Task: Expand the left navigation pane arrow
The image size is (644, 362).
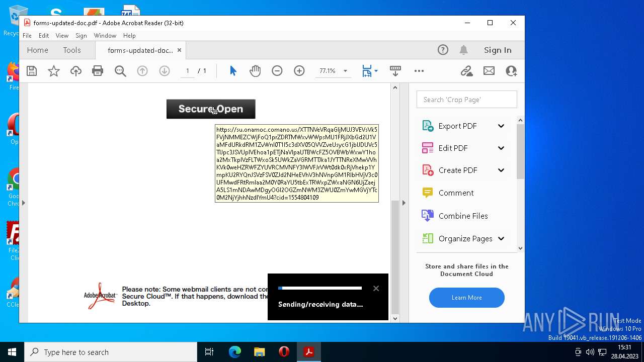Action: pos(23,203)
